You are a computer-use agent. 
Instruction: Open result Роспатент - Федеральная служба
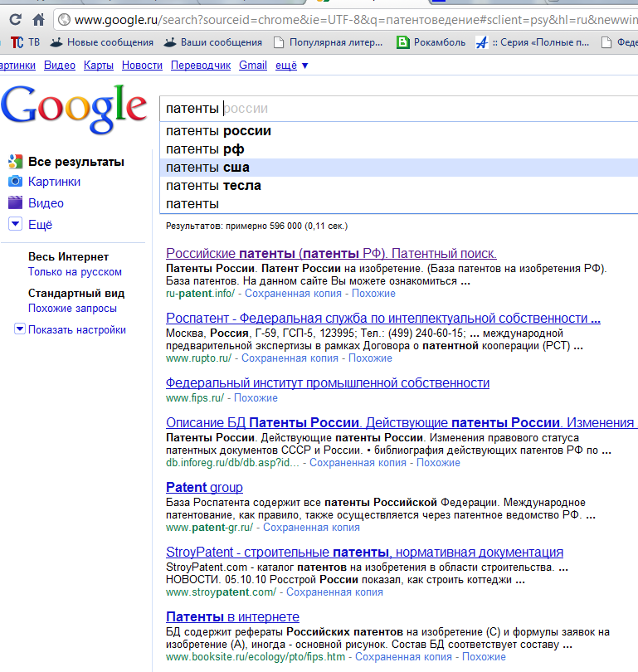[x=383, y=318]
